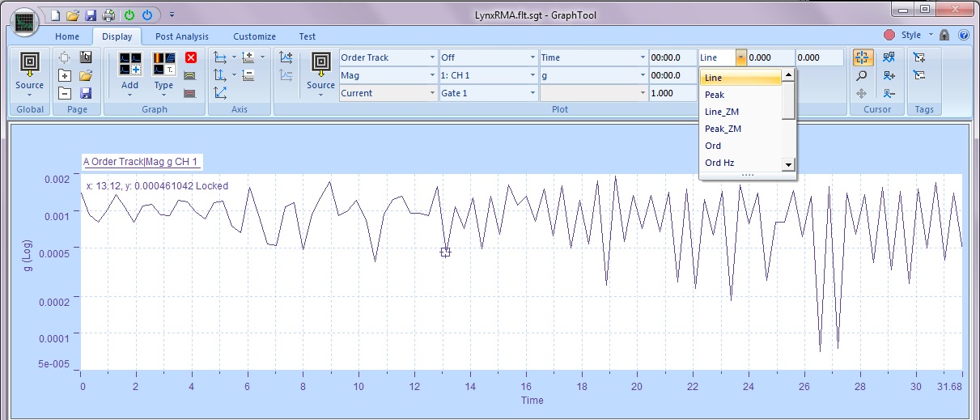The height and width of the screenshot is (420, 980).
Task: Click the blue power icon
Action: [x=146, y=15]
